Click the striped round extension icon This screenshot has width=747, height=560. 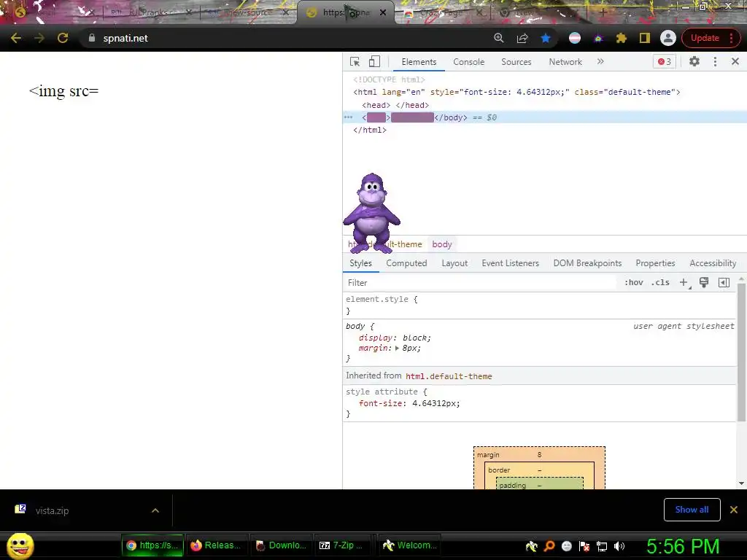[x=575, y=38]
